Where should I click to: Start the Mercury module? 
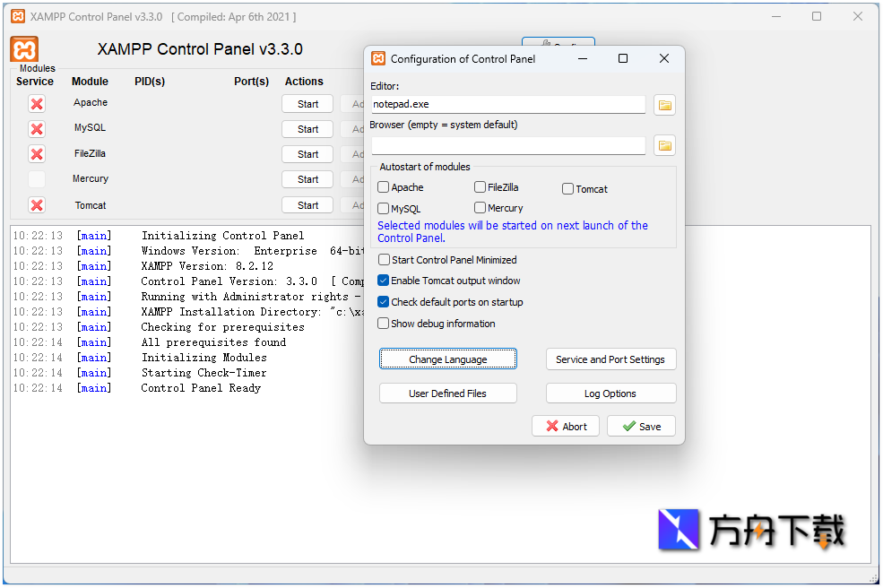tap(307, 179)
